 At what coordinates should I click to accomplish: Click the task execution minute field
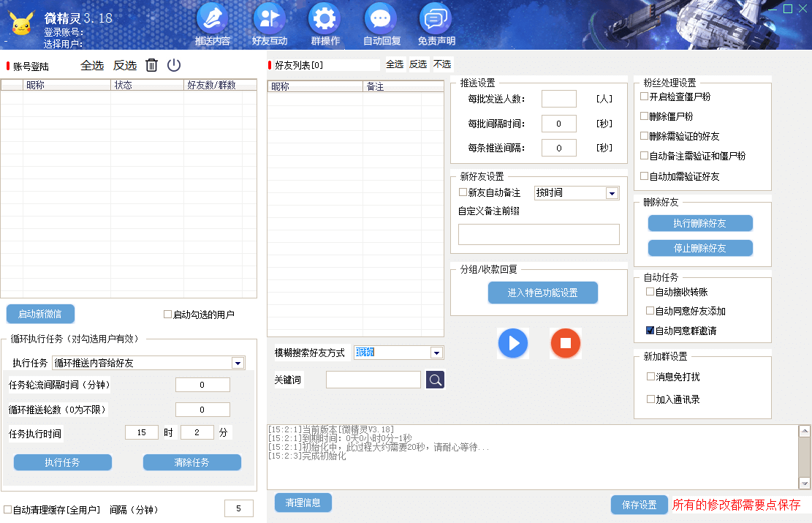click(x=197, y=432)
